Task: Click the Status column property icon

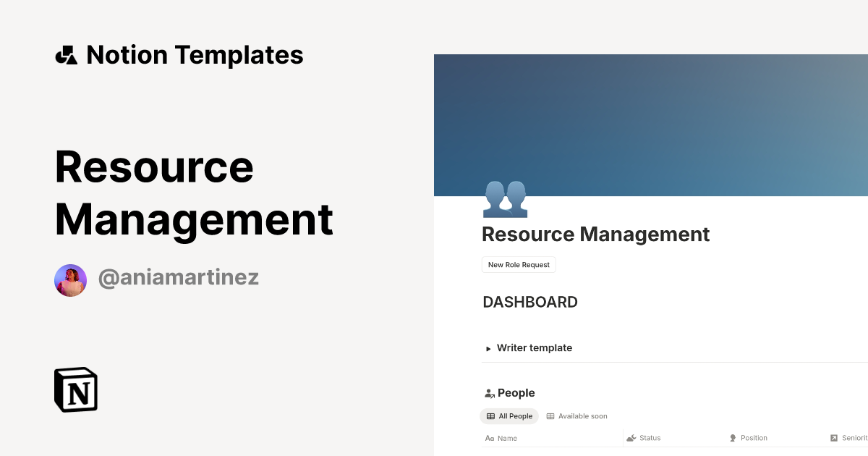Action: tap(631, 438)
